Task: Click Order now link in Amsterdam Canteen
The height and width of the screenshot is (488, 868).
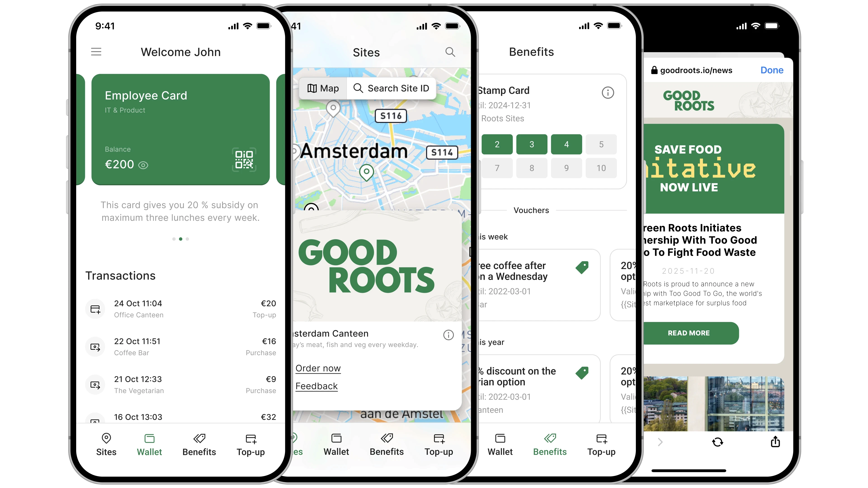Action: click(x=318, y=368)
